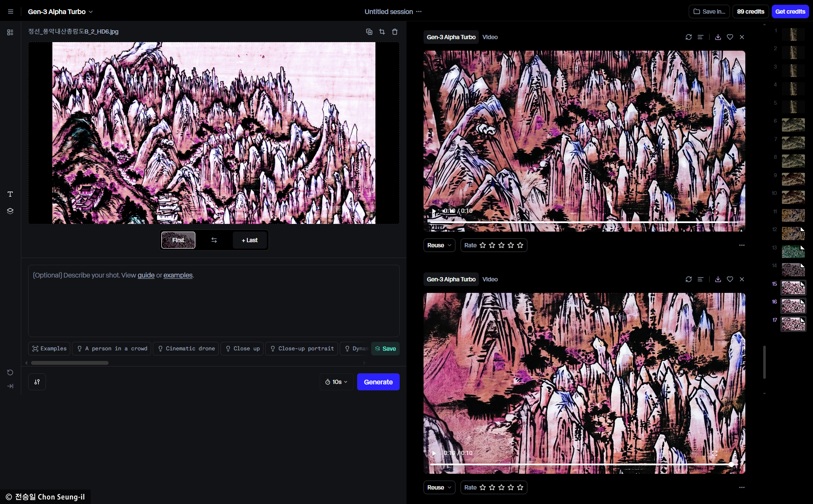813x504 pixels.
Task: Open the examples link in prompt box
Action: [x=178, y=275]
